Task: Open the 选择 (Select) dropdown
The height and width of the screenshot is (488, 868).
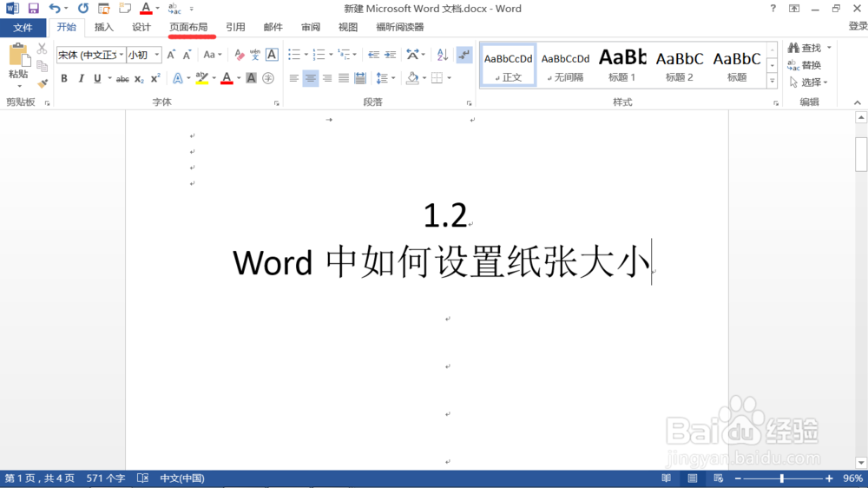Action: [809, 82]
